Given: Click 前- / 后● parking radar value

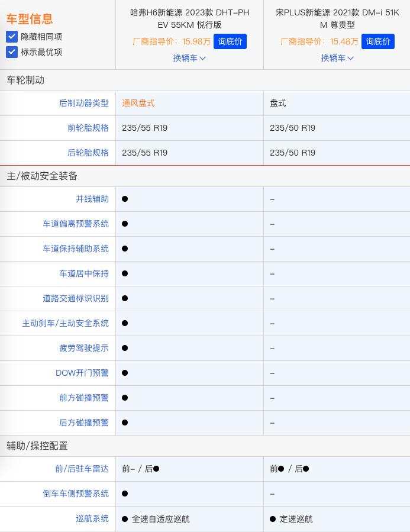Looking at the screenshot, I should [x=141, y=469].
